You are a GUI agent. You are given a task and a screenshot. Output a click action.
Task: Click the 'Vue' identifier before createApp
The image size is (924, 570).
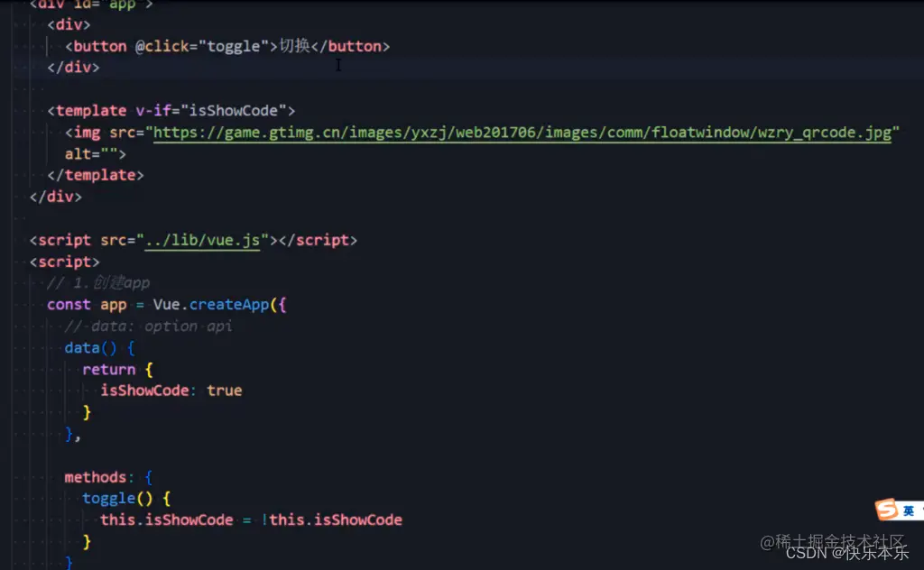[x=166, y=305]
